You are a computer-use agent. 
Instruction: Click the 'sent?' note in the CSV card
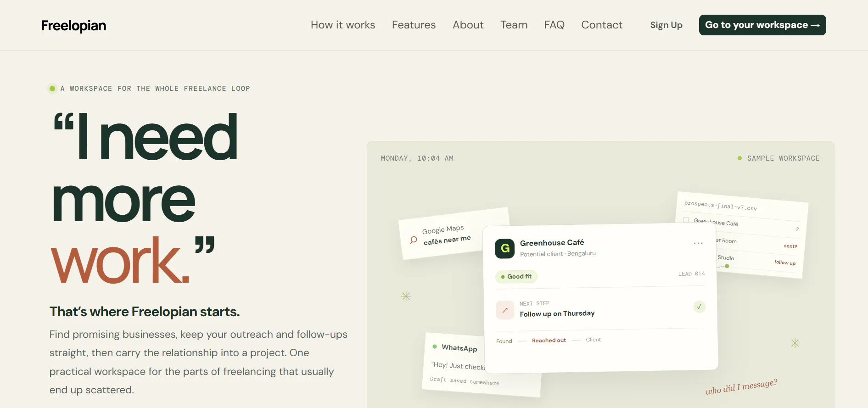click(790, 246)
